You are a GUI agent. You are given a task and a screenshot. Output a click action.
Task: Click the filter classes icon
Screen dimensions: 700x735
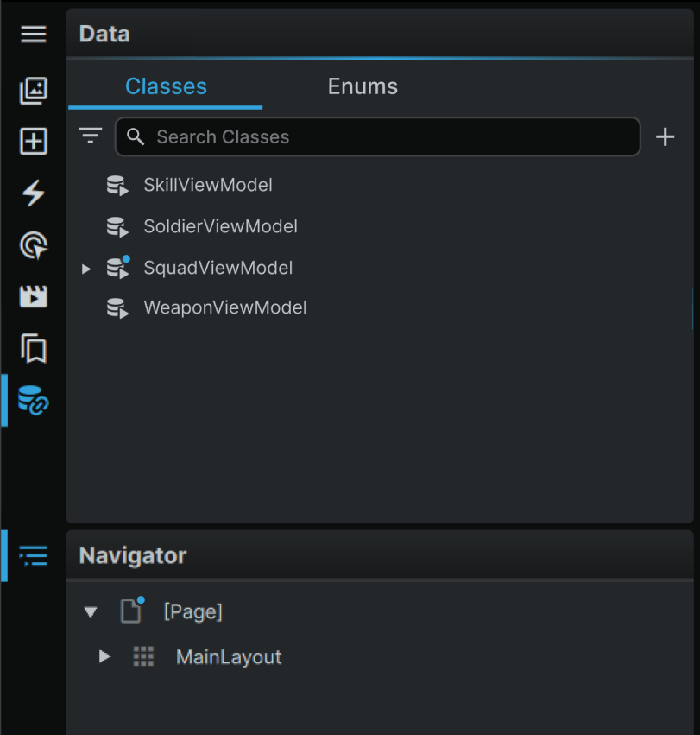91,136
